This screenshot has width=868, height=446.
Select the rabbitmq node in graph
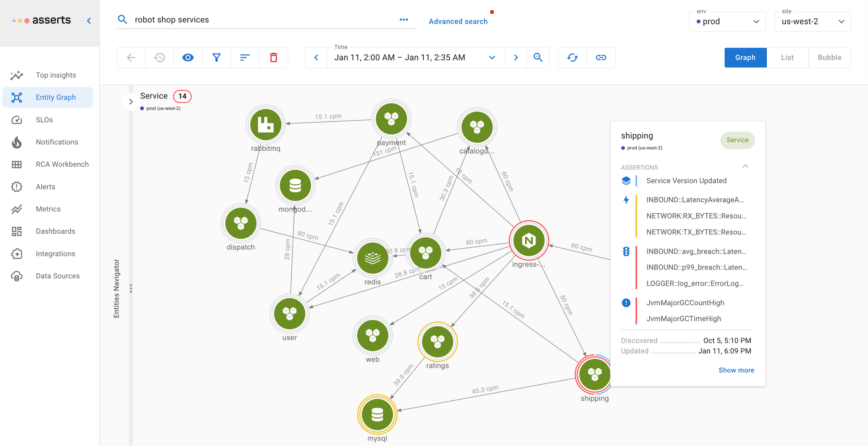coord(266,125)
